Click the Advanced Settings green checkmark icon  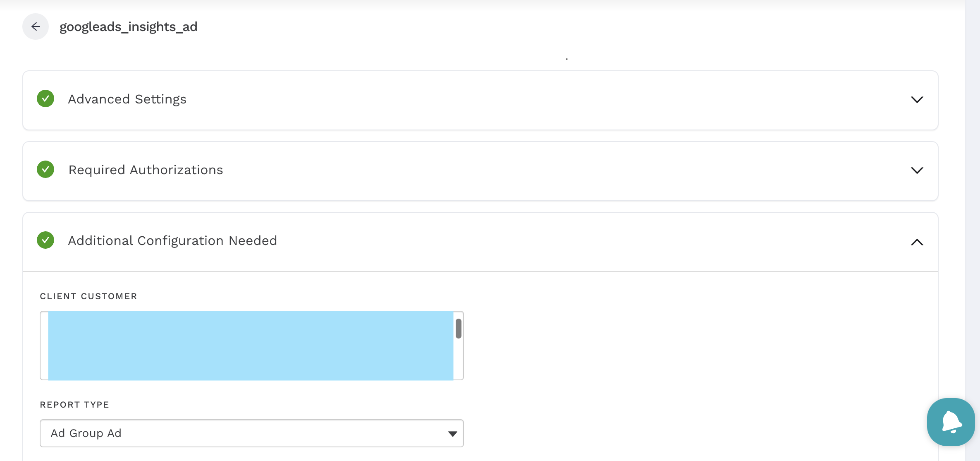[x=45, y=99]
